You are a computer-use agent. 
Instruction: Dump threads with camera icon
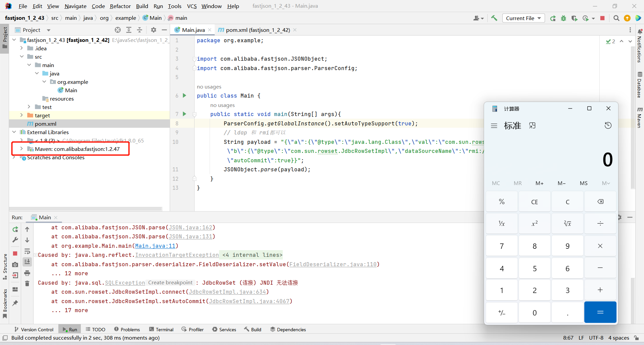[x=15, y=265]
